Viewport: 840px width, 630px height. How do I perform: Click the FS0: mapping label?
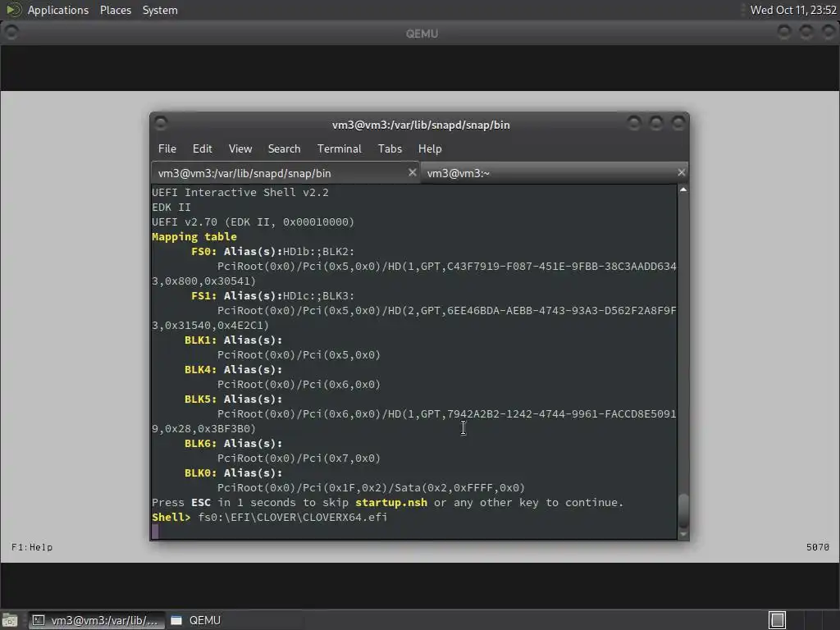(203, 251)
